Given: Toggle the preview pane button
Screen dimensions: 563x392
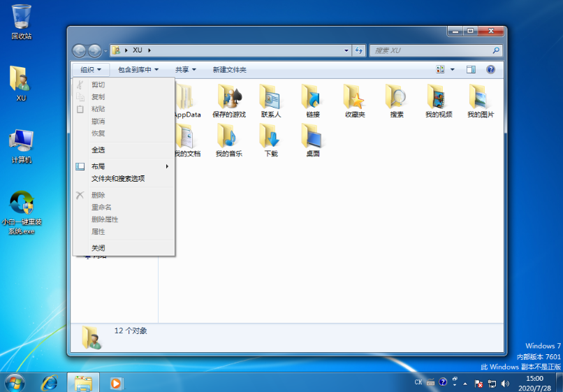Looking at the screenshot, I should [471, 69].
